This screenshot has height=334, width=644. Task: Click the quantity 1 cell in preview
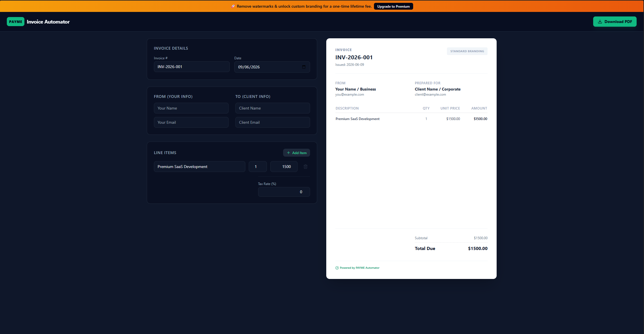[426, 119]
